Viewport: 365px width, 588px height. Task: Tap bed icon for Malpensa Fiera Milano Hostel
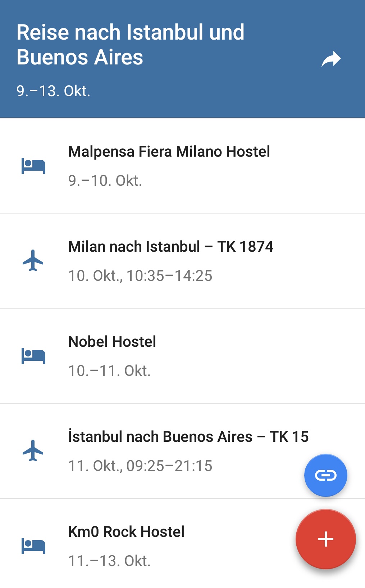click(33, 166)
